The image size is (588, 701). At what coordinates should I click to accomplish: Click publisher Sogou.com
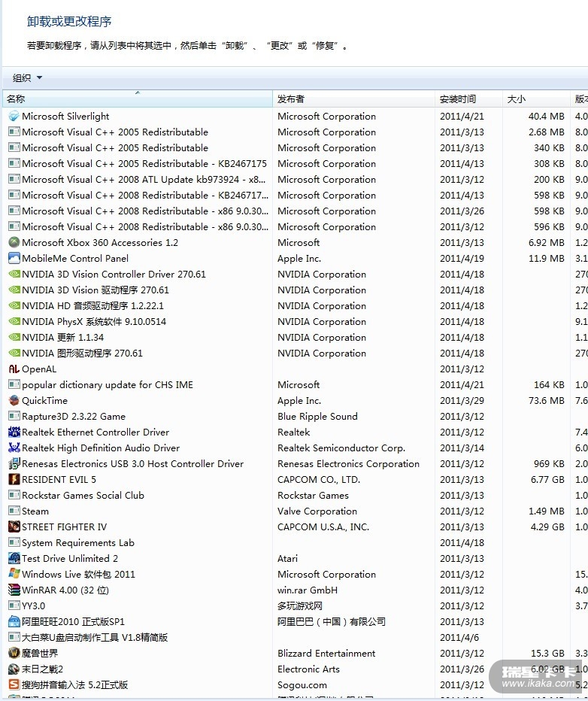302,685
